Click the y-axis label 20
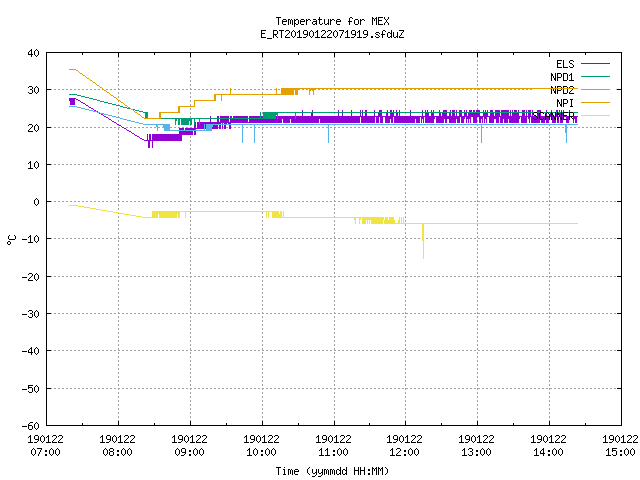This screenshot has height=480, width=640. tap(33, 128)
